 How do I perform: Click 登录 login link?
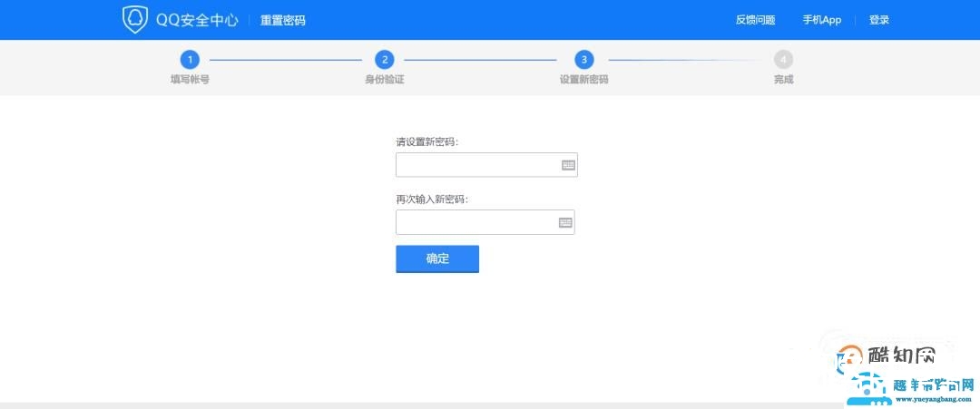point(878,20)
